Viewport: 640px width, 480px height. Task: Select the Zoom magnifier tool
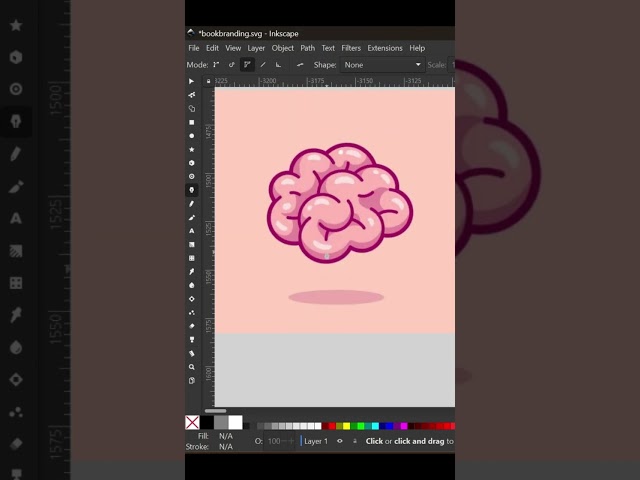(x=191, y=367)
